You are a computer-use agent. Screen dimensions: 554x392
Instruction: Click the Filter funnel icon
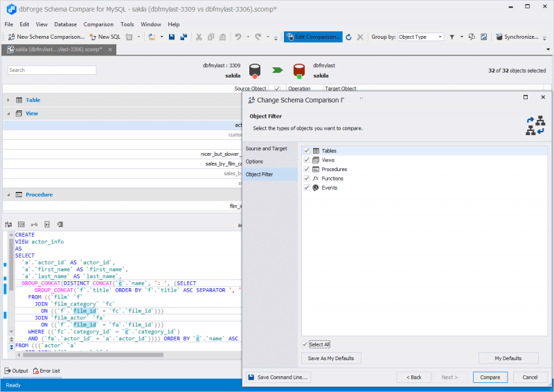[x=452, y=37]
